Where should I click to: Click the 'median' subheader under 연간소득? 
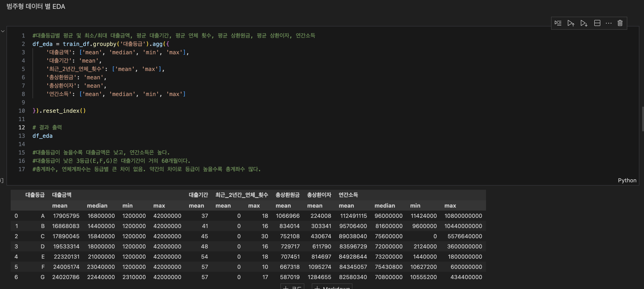385,206
